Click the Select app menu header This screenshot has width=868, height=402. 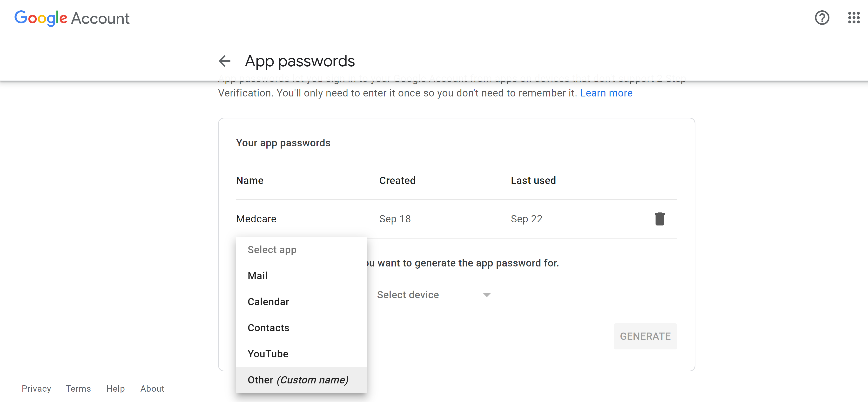272,250
